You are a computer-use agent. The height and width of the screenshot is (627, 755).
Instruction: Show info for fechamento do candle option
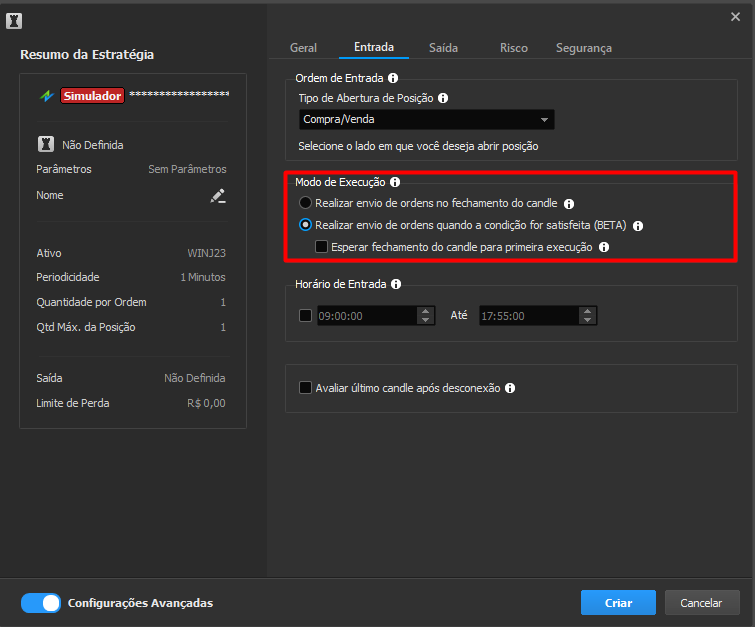point(569,204)
